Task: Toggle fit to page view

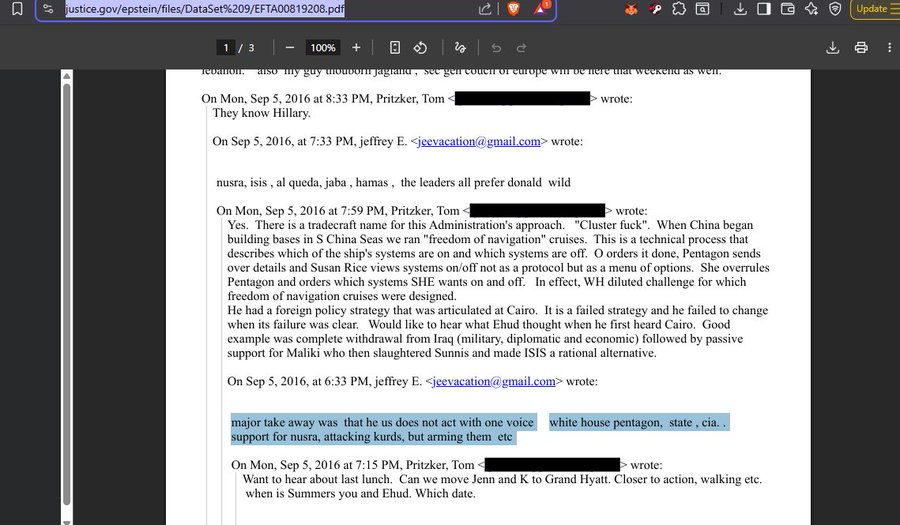Action: coord(395,47)
